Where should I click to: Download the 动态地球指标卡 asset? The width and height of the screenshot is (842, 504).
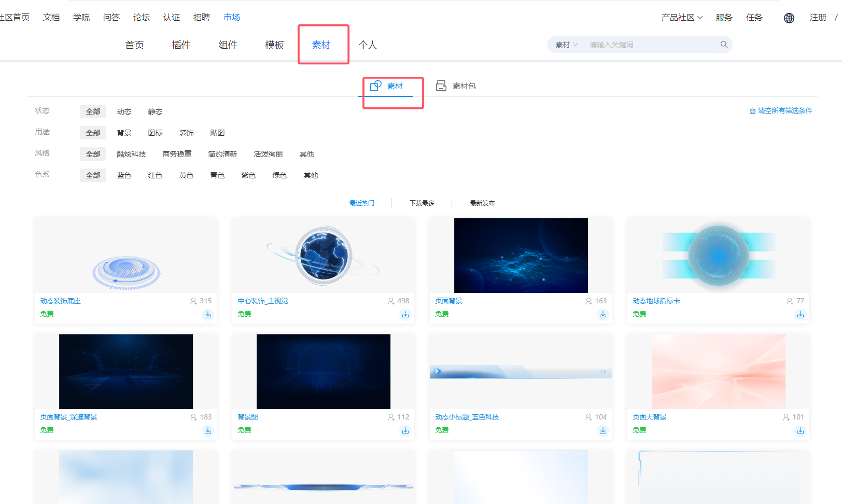[x=800, y=314]
